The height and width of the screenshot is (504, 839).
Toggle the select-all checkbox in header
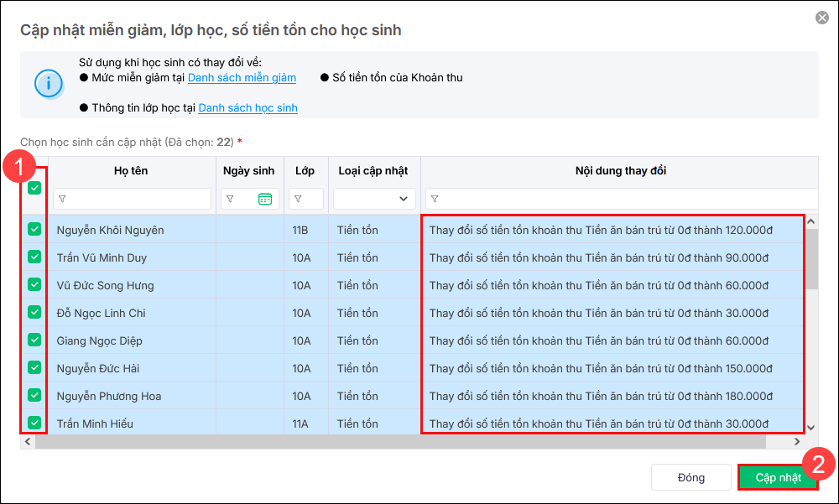(34, 189)
